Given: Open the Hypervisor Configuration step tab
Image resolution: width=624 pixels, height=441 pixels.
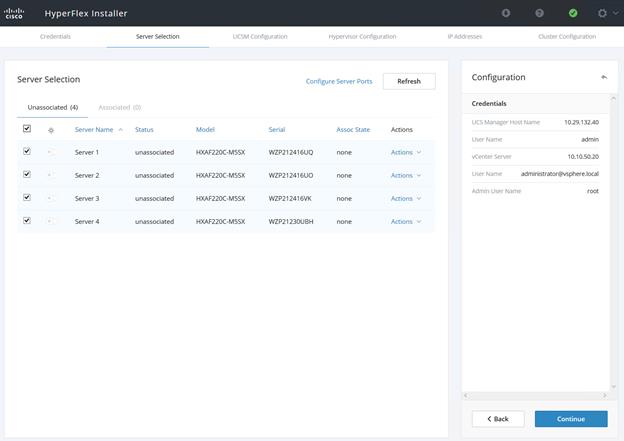Looking at the screenshot, I should pyautogui.click(x=362, y=37).
